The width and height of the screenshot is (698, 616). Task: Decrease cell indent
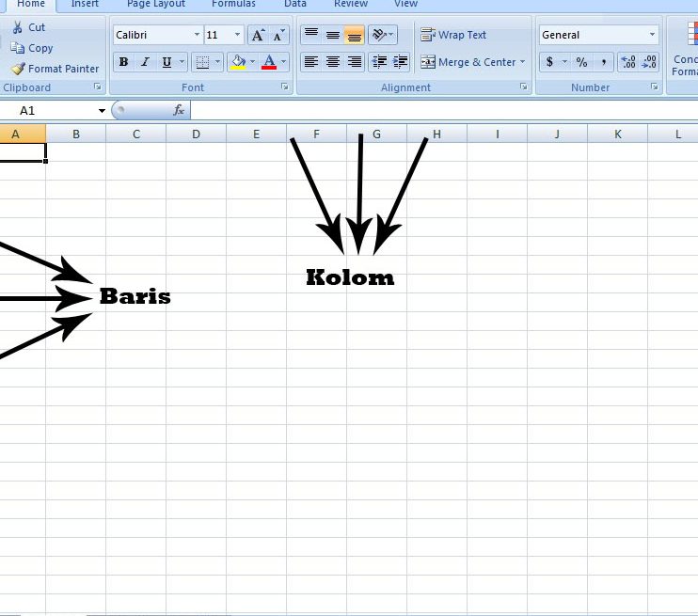pyautogui.click(x=379, y=62)
